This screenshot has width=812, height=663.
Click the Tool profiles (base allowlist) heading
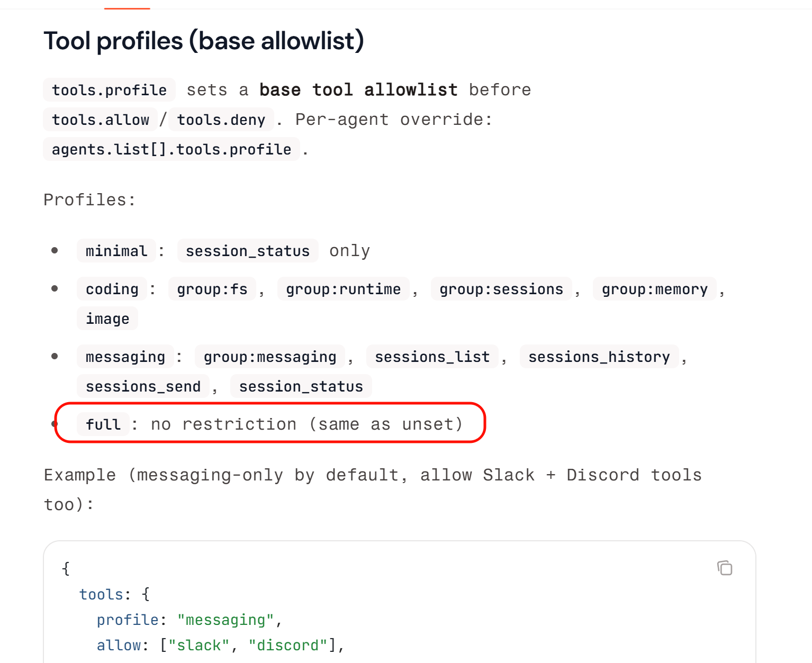[x=204, y=41]
